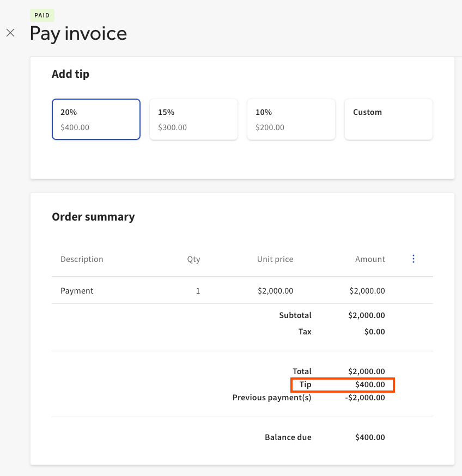Click the Amount column header
The image size is (462, 476).
[x=370, y=259]
